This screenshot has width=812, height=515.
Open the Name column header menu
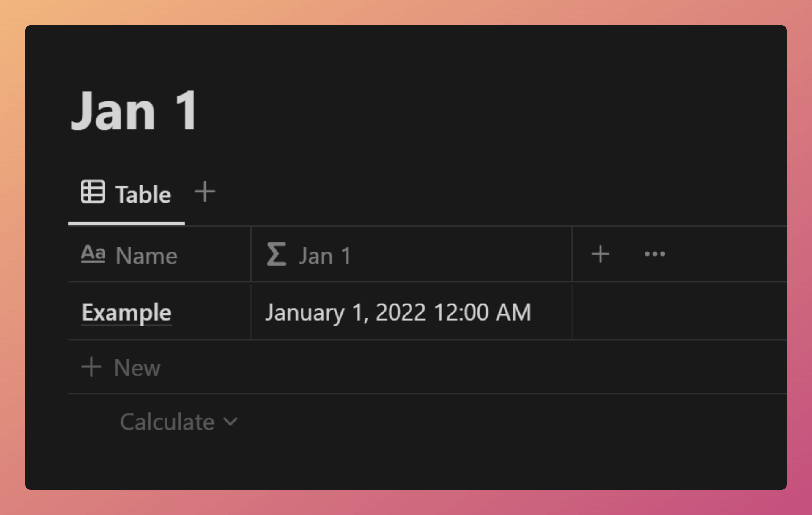point(159,254)
